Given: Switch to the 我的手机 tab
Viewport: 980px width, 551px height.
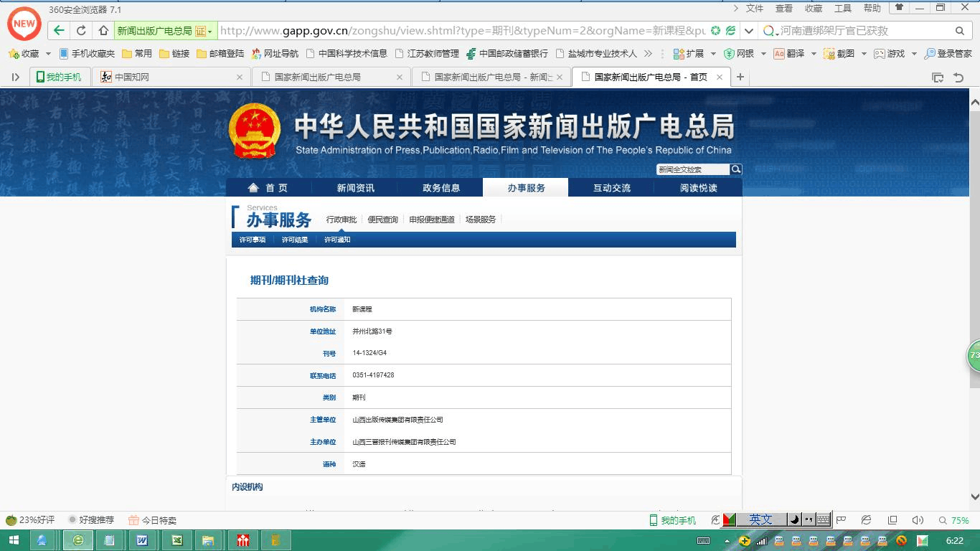Looking at the screenshot, I should pyautogui.click(x=60, y=77).
